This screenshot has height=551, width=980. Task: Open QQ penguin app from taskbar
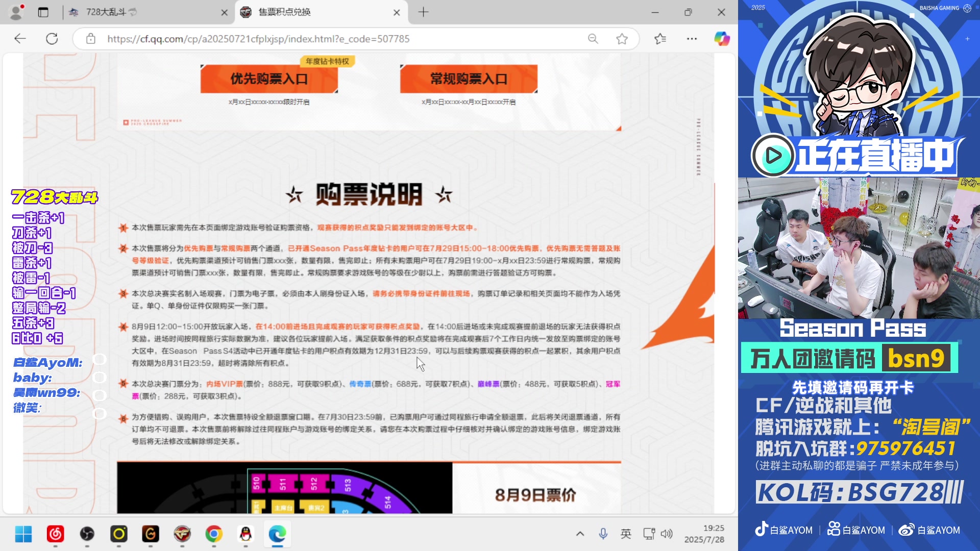tap(246, 534)
